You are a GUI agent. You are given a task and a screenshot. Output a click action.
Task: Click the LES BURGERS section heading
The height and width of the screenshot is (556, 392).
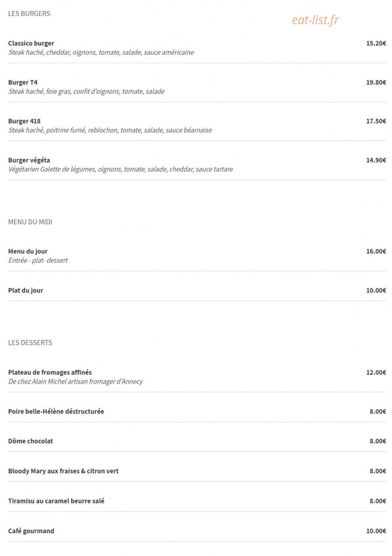[29, 13]
